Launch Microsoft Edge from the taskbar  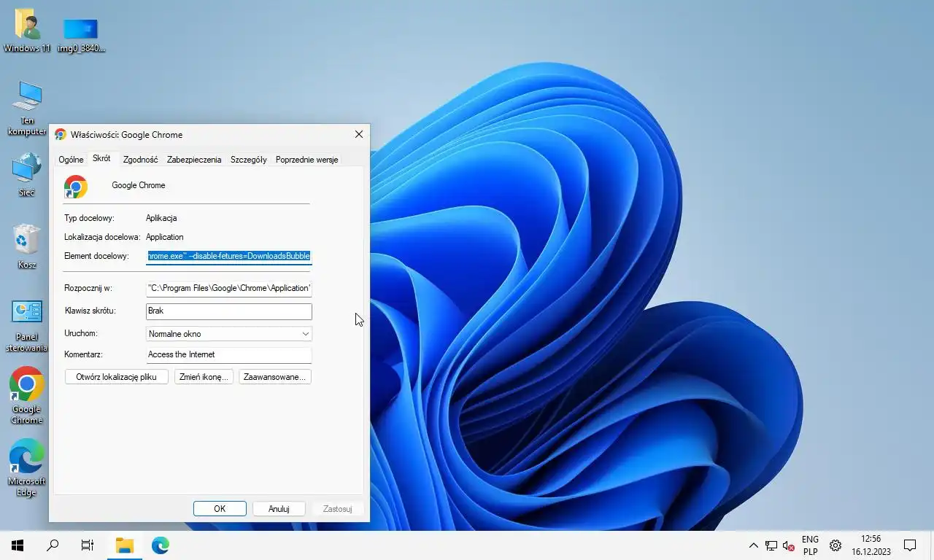pyautogui.click(x=161, y=545)
